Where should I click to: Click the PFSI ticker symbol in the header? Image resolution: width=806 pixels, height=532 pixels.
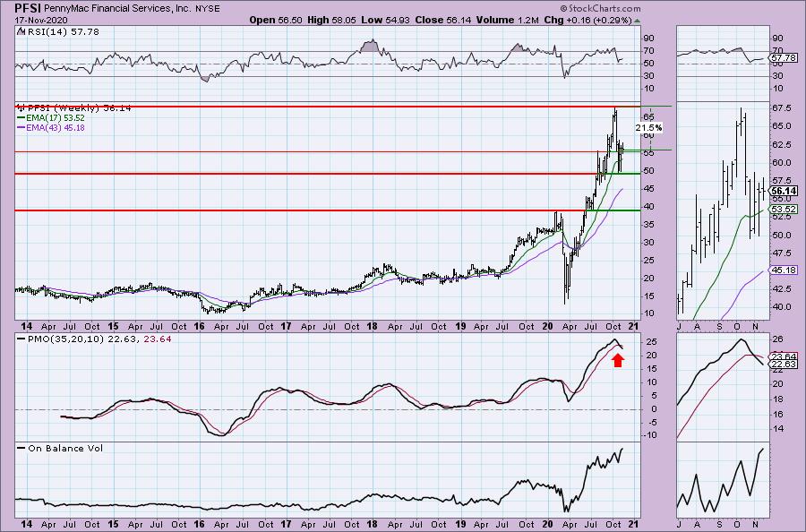[28, 8]
